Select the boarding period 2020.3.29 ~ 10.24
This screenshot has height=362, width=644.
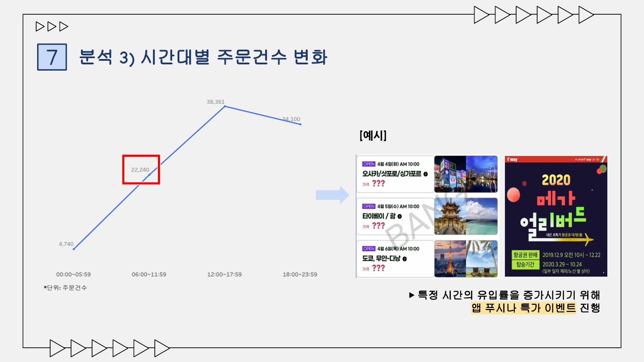[x=563, y=264]
